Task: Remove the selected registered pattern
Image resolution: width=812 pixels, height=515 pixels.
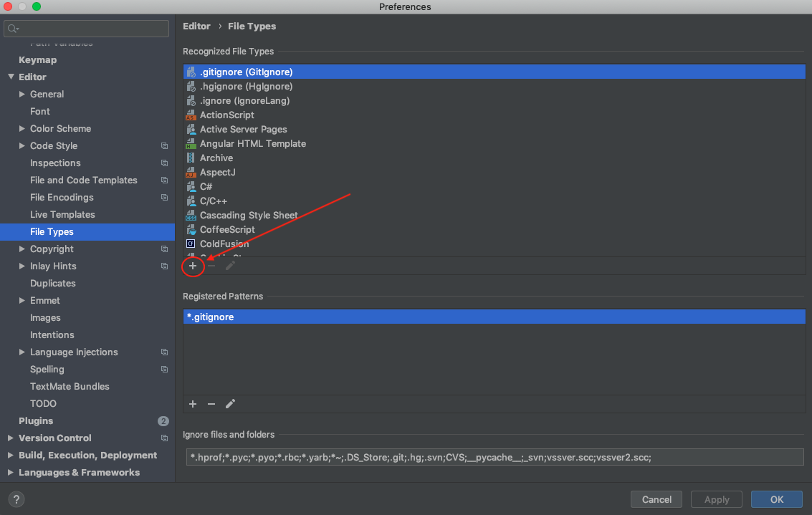Action: tap(211, 404)
